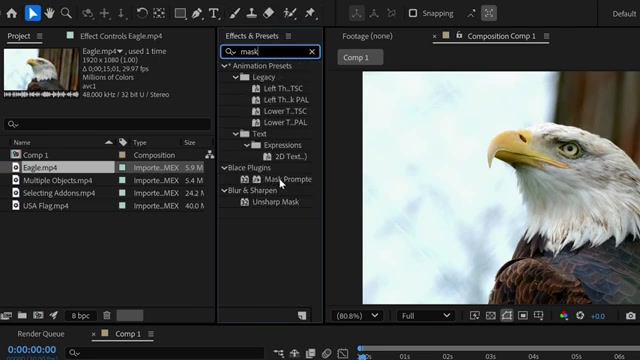Collapse the Animation Presets group
The width and height of the screenshot is (640, 360).
tap(224, 66)
